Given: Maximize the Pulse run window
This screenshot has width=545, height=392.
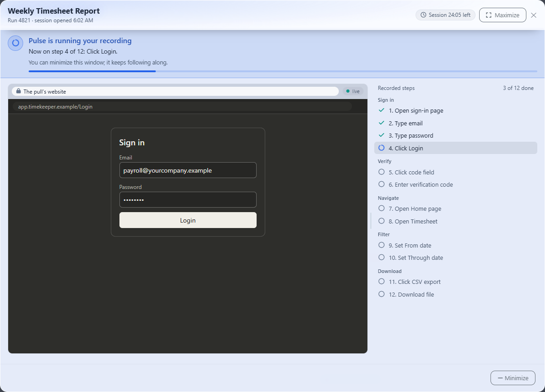Looking at the screenshot, I should 502,15.
